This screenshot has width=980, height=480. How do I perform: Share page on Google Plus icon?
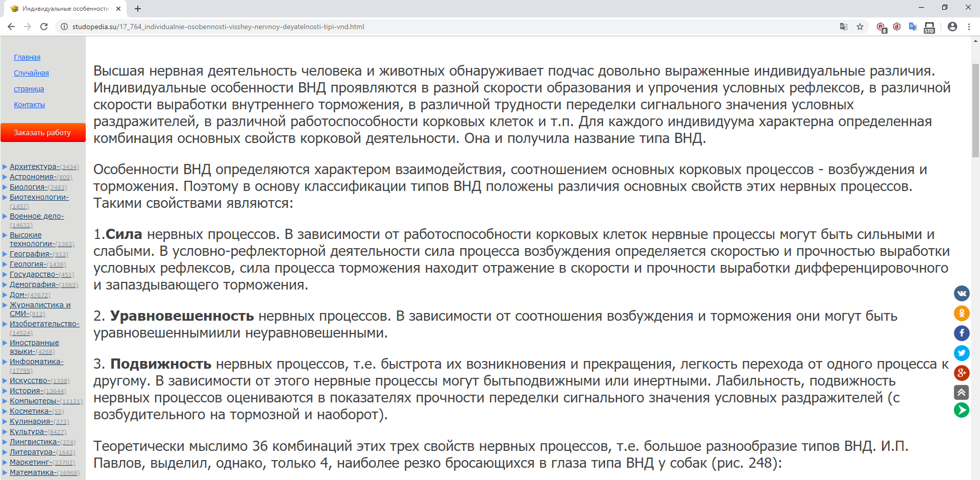pyautogui.click(x=962, y=373)
